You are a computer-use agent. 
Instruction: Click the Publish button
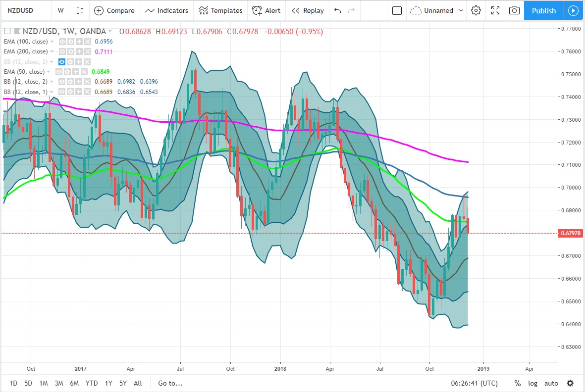pyautogui.click(x=543, y=10)
